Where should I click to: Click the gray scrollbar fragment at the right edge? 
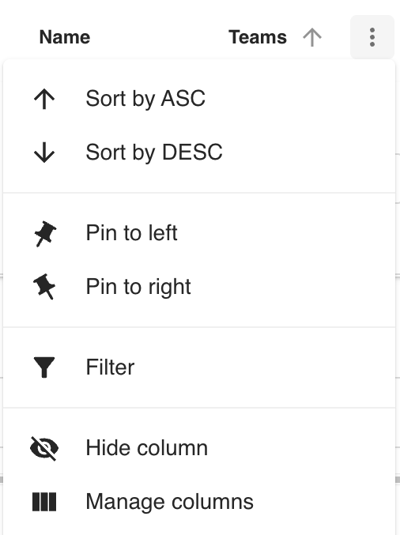(398, 480)
